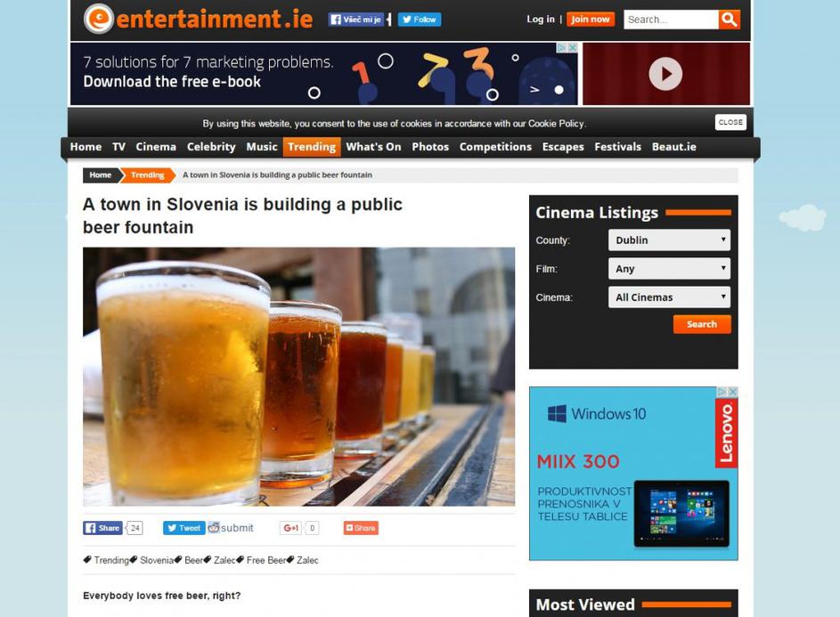Play the video in the red banner
Screen dimensions: 840x617
point(665,74)
